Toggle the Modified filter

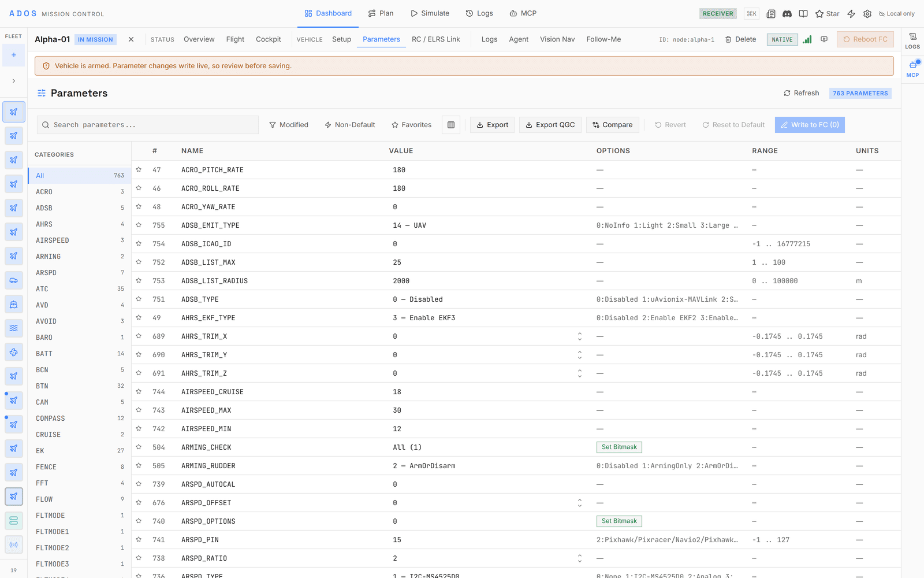tap(289, 125)
